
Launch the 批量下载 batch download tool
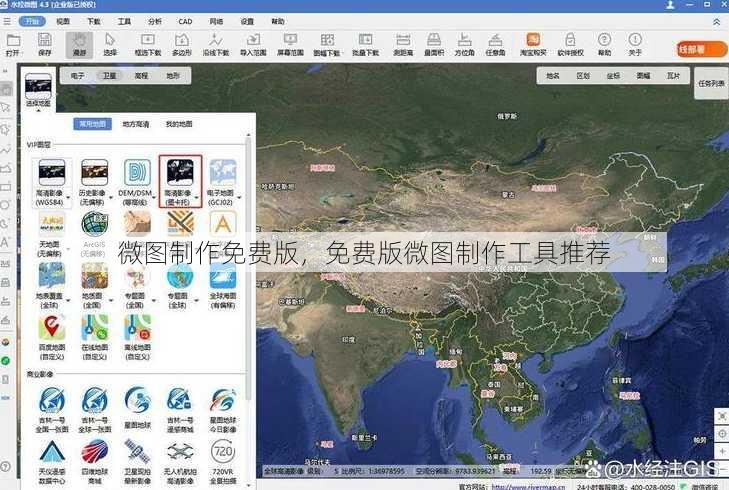(365, 44)
